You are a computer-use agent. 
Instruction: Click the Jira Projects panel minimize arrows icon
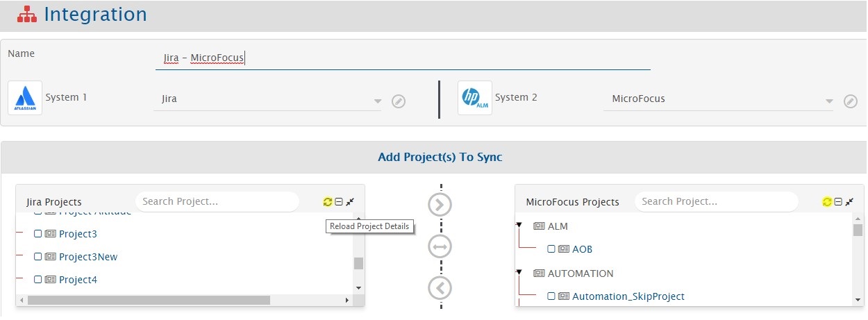[350, 202]
